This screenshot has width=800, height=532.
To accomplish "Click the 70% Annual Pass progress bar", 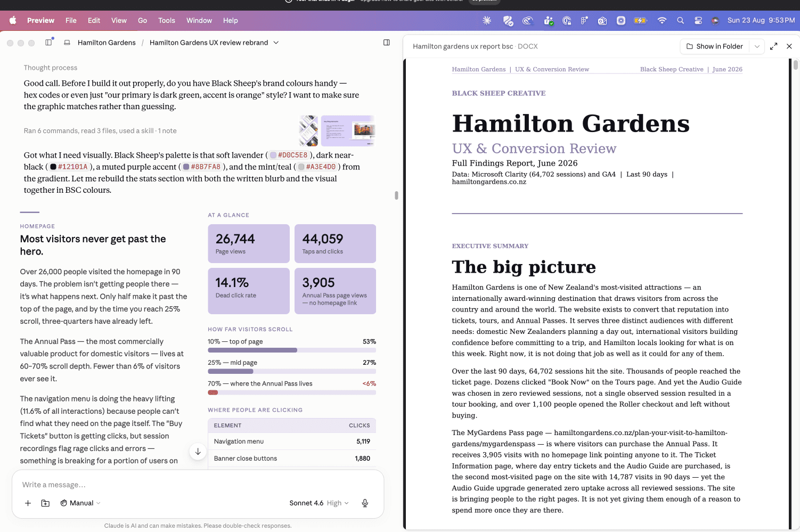I will 292,392.
